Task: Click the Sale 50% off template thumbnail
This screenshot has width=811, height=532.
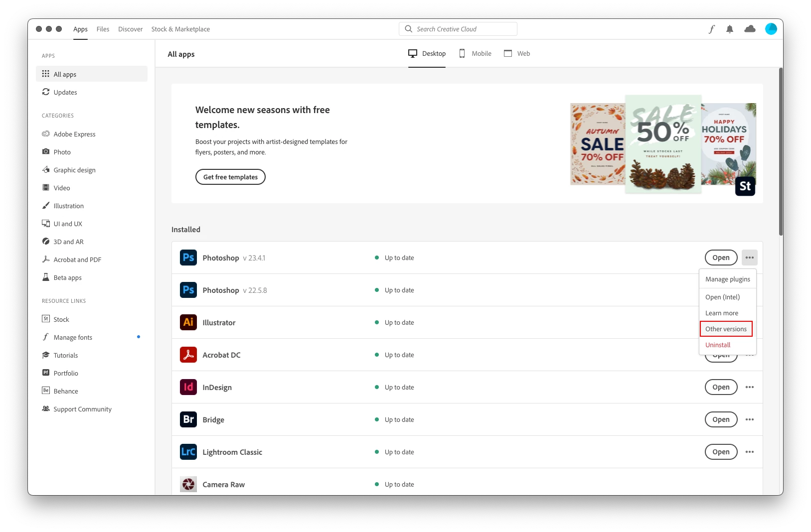Action: 663,144
